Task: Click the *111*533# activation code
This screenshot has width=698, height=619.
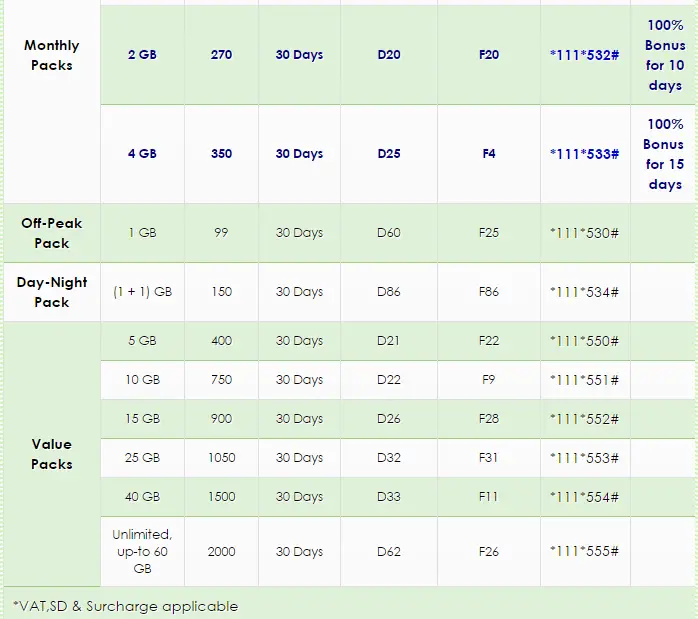Action: coord(584,154)
